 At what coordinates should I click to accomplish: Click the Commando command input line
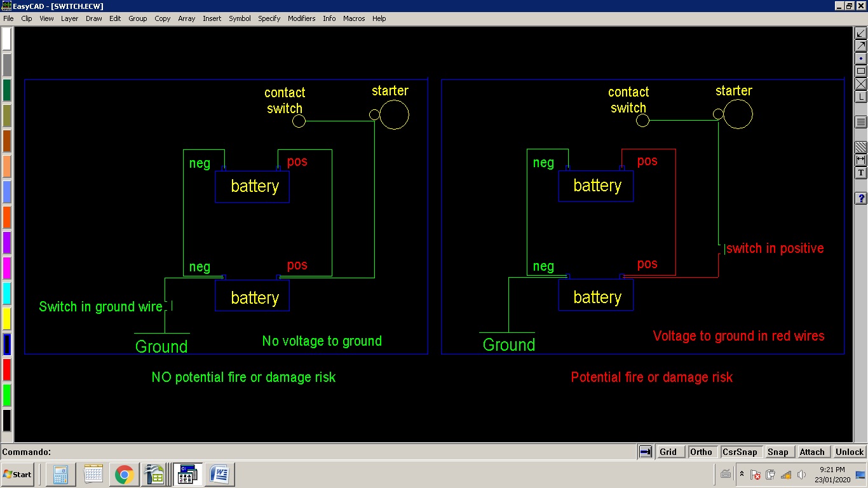click(318, 452)
